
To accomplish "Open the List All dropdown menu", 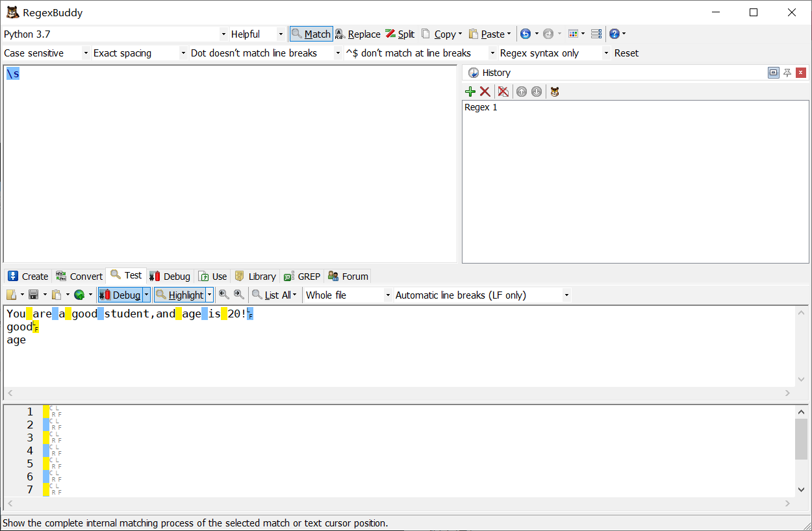I will [x=275, y=295].
